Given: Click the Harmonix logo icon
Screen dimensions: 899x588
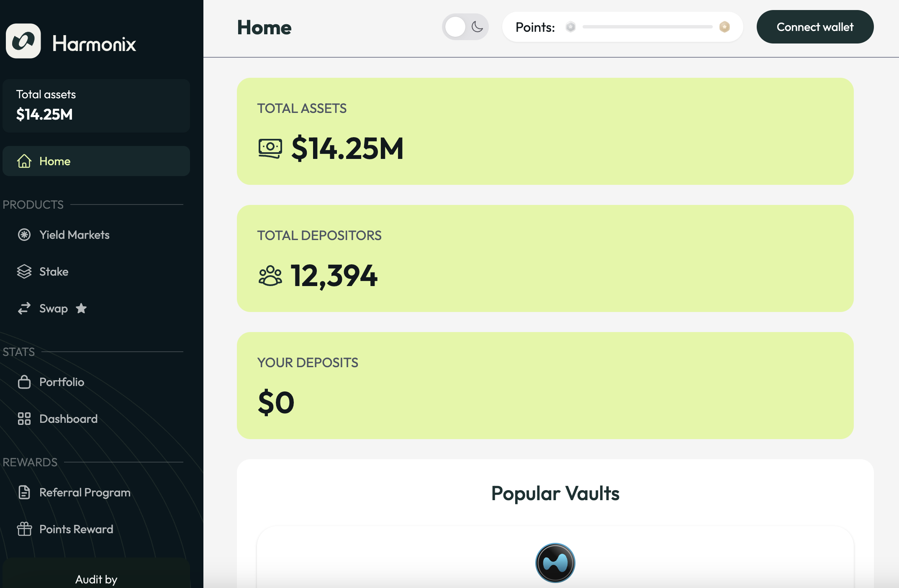Looking at the screenshot, I should pyautogui.click(x=23, y=41).
